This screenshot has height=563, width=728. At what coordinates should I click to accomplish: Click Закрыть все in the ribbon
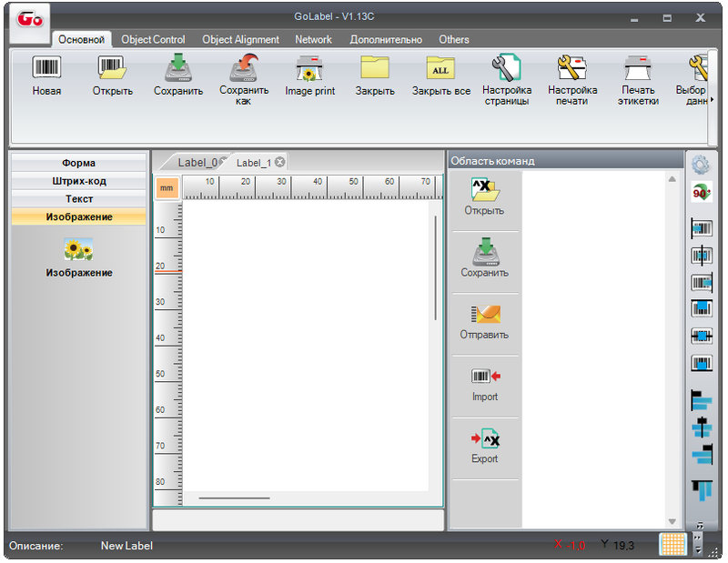click(440, 69)
